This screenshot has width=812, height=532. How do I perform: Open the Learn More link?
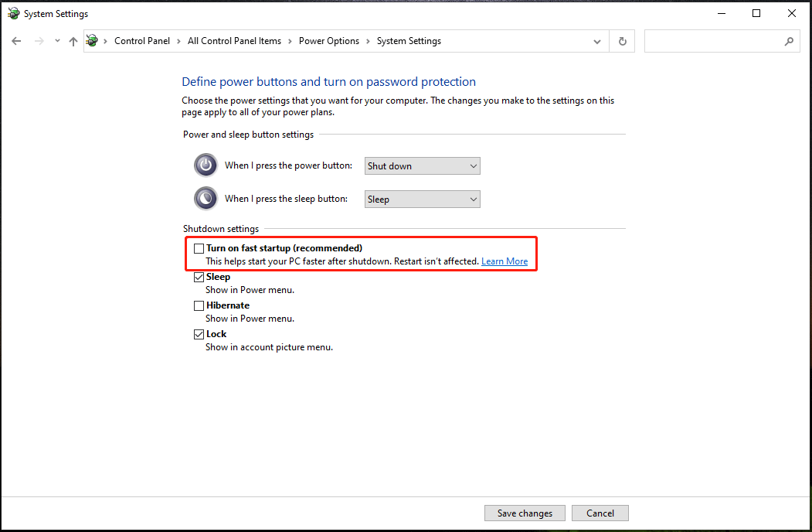tap(505, 261)
